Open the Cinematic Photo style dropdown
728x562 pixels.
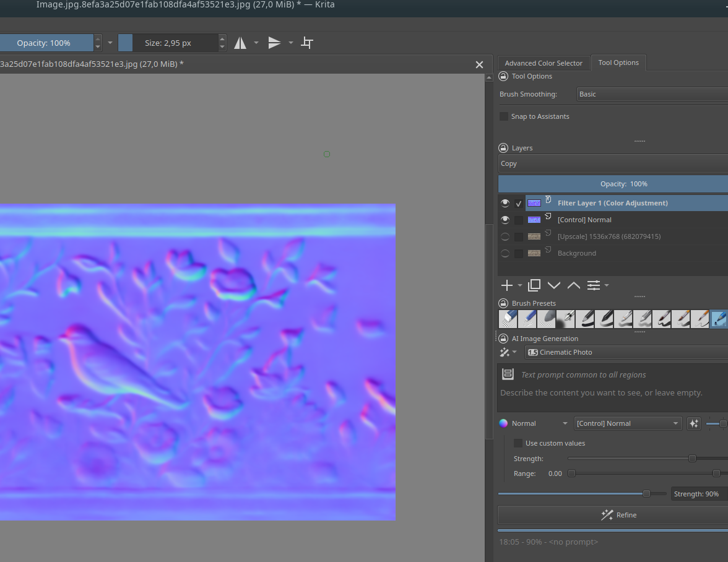point(626,352)
